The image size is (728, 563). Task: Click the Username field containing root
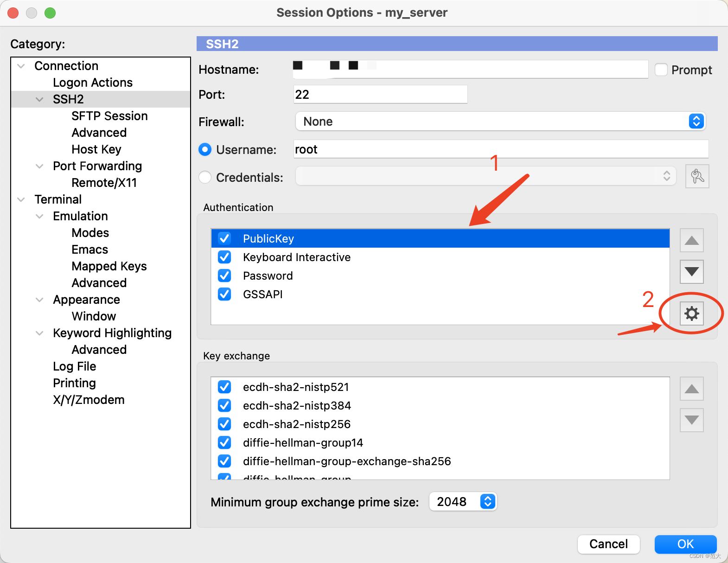pyautogui.click(x=501, y=149)
